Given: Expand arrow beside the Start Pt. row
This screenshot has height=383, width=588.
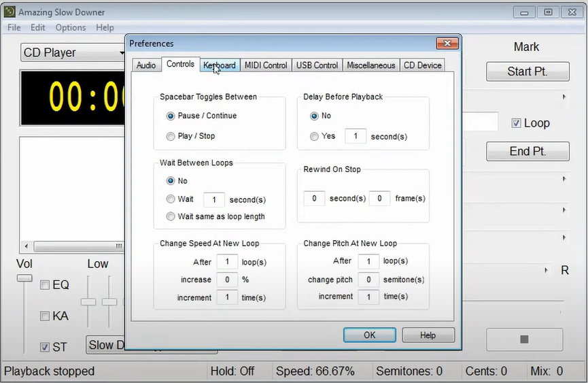Looking at the screenshot, I should [564, 97].
